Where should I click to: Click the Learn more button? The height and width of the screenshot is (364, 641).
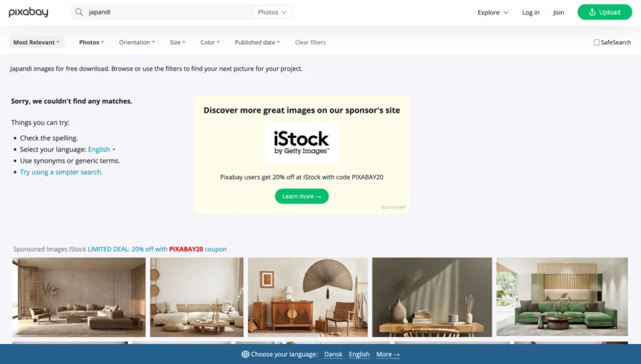pyautogui.click(x=302, y=196)
